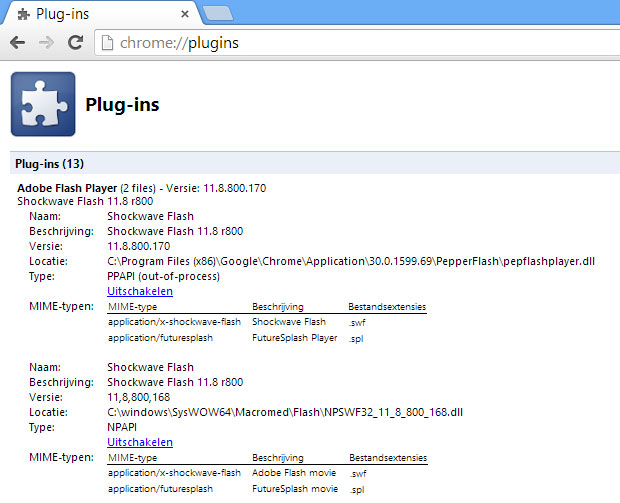Click the FutureSplash Player description cell
The width and height of the screenshot is (620, 503).
click(x=295, y=338)
